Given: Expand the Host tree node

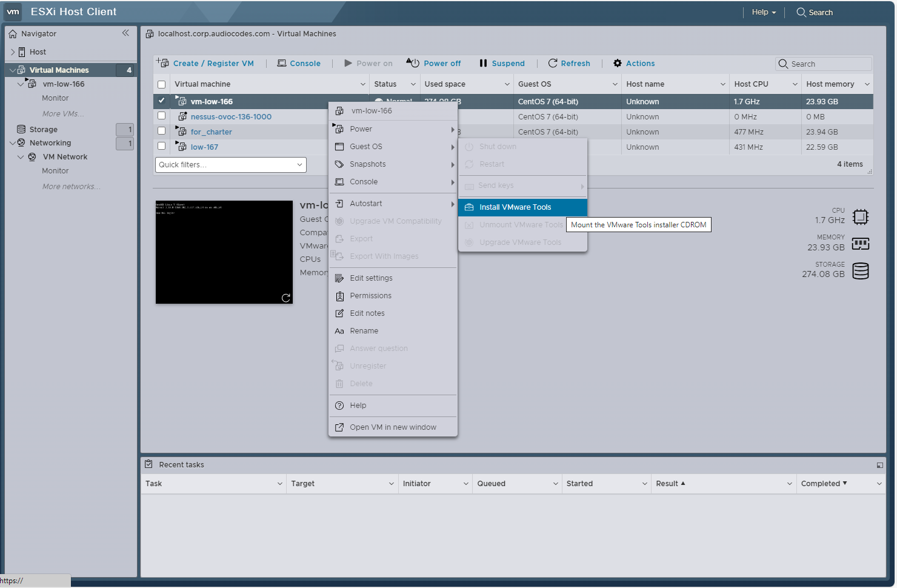Looking at the screenshot, I should click(x=13, y=52).
